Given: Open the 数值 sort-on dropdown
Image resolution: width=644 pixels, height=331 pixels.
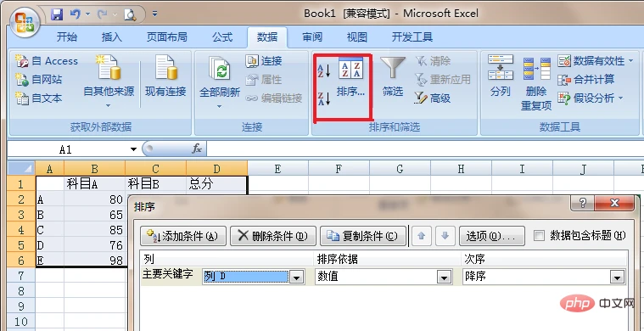Looking at the screenshot, I should (x=444, y=278).
